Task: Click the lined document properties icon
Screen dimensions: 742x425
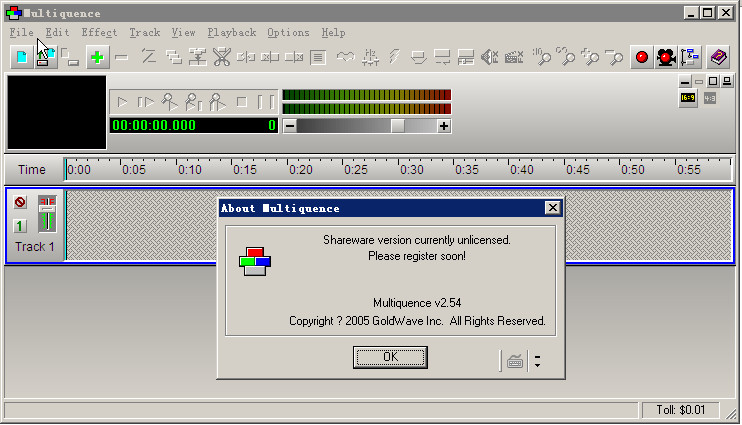Action: click(x=318, y=58)
